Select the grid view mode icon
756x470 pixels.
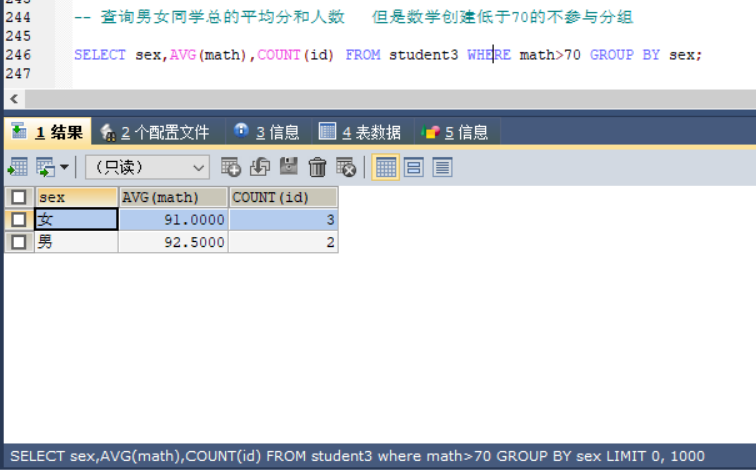[385, 167]
